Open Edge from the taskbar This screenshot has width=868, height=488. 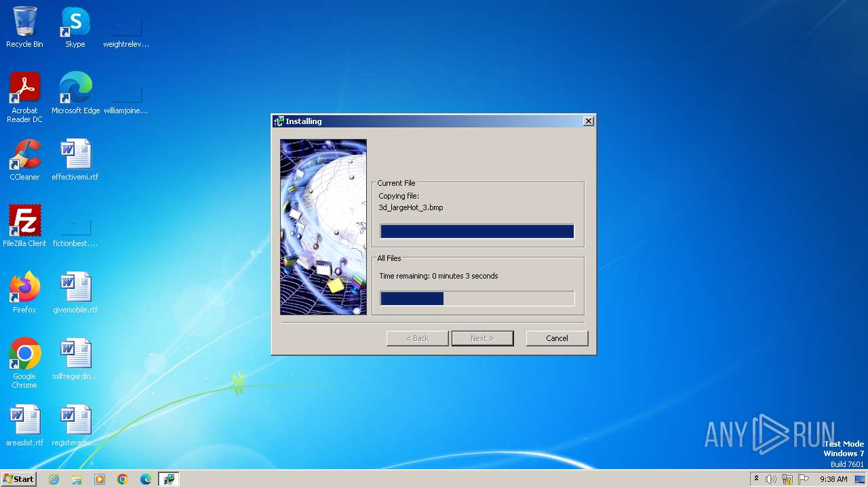click(x=146, y=479)
